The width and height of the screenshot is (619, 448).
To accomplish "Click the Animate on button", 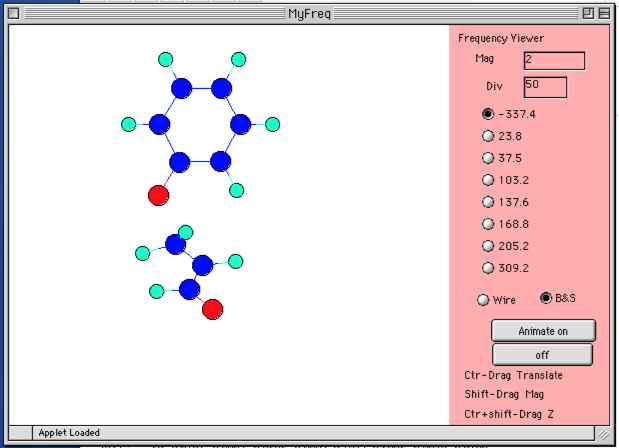I will tap(543, 331).
